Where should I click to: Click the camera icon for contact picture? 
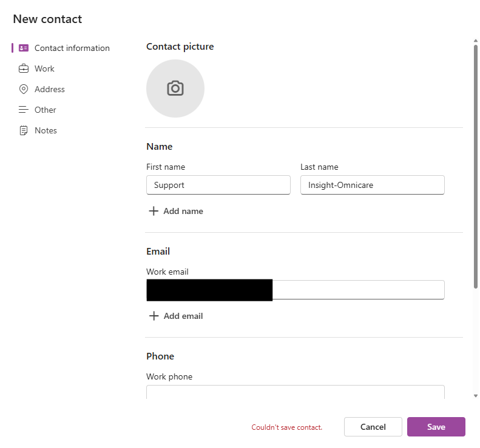[175, 88]
